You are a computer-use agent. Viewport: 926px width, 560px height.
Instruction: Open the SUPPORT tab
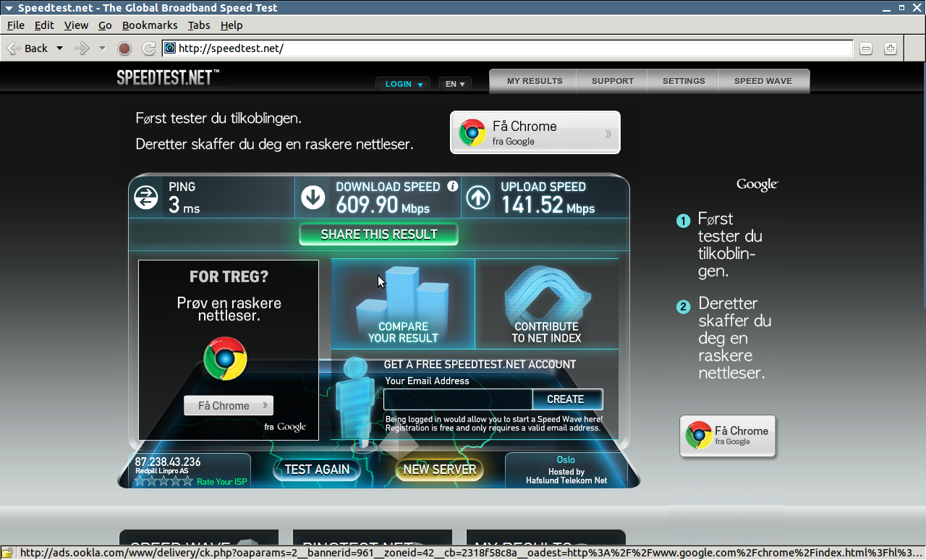[613, 81]
